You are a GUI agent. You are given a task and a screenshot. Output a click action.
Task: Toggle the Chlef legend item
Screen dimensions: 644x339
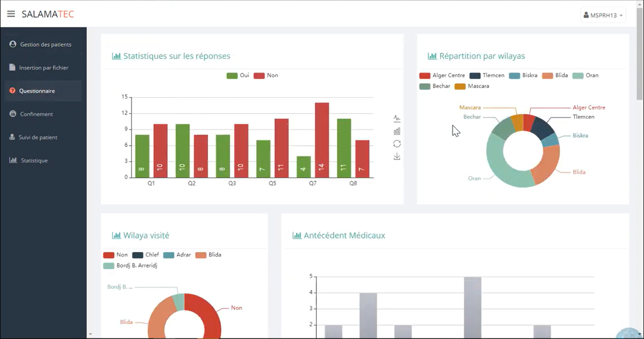click(145, 255)
